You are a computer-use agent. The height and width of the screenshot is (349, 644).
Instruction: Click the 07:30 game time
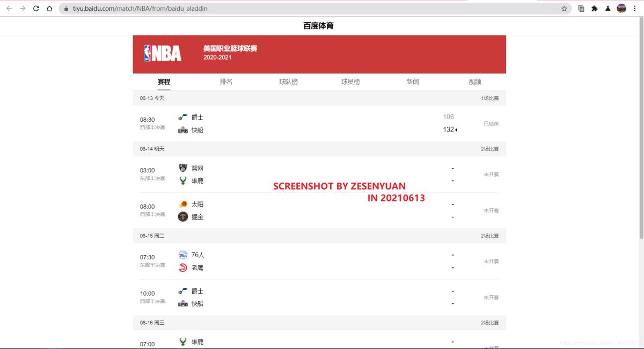pos(147,257)
